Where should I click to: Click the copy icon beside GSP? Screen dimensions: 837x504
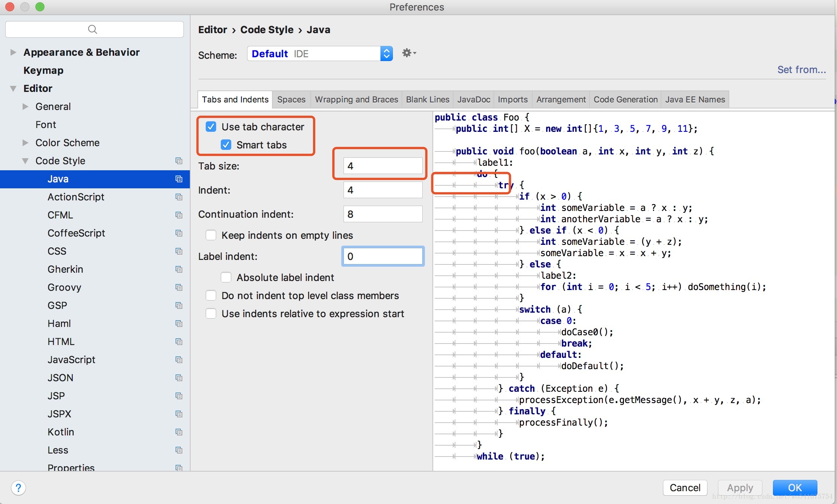click(x=179, y=305)
